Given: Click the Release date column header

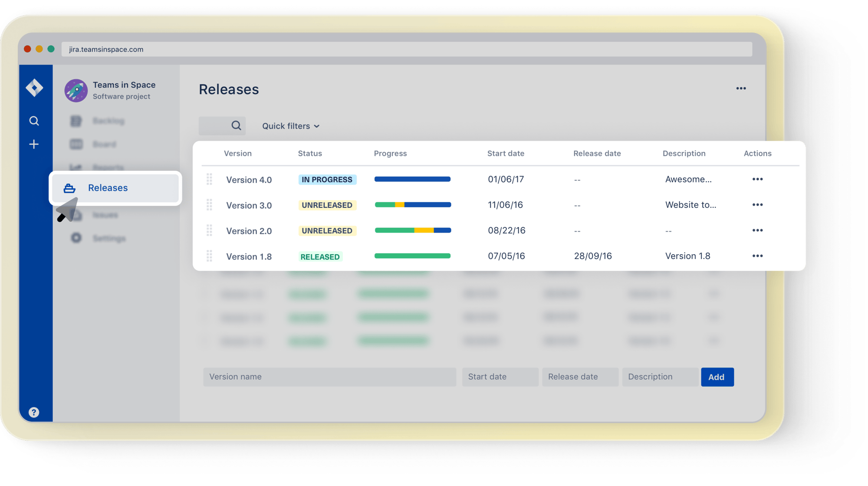Looking at the screenshot, I should pyautogui.click(x=597, y=153).
